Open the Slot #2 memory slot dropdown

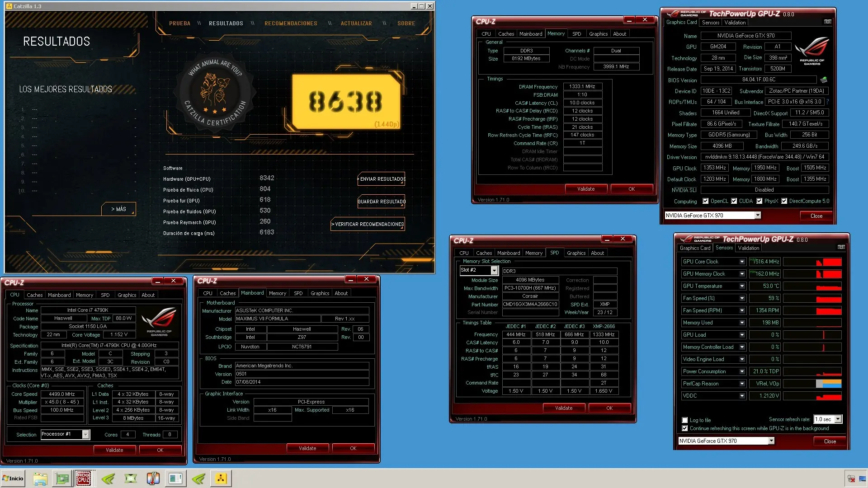pyautogui.click(x=494, y=270)
